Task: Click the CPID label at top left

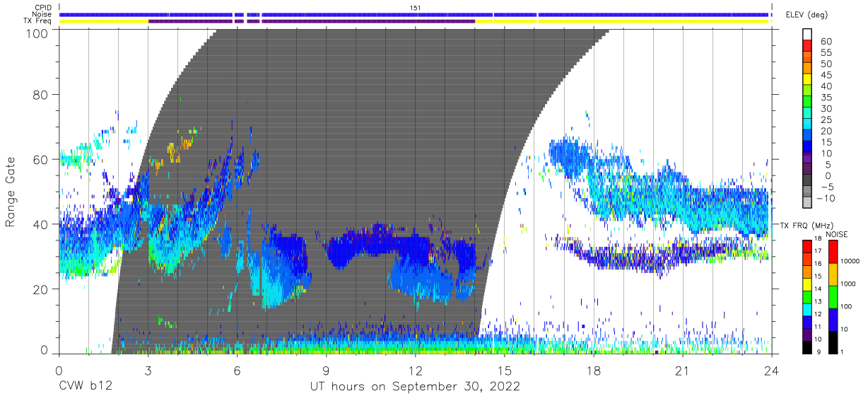Action: pos(43,8)
